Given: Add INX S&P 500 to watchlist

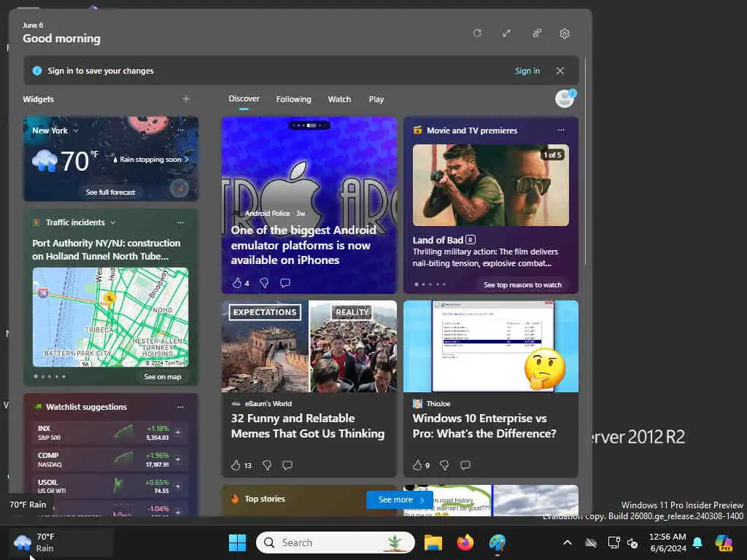Looking at the screenshot, I should click(178, 432).
